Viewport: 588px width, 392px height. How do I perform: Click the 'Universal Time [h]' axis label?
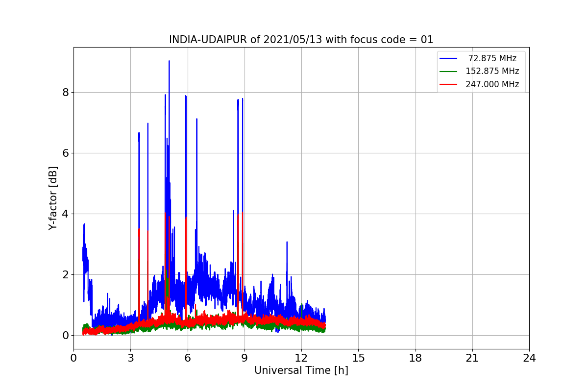click(x=301, y=370)
